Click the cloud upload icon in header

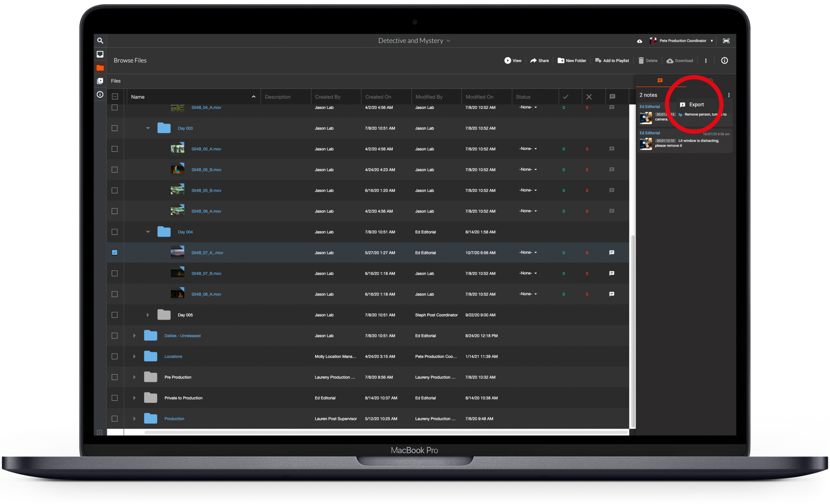[639, 41]
